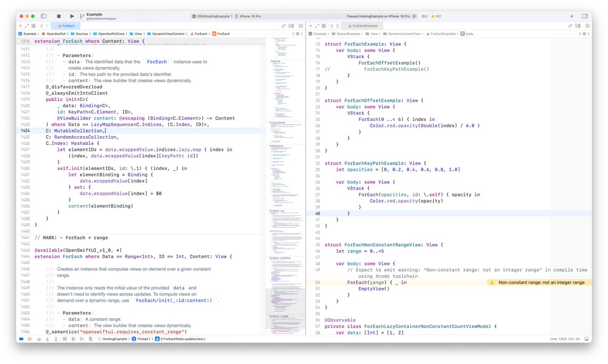Viewport: 608px width, 364px height.
Task: Go forward in left editor history
Action: click(47, 25)
